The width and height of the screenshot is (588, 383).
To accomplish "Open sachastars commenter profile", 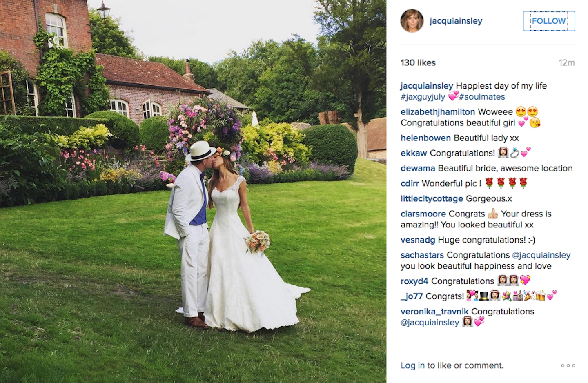I will pos(422,255).
